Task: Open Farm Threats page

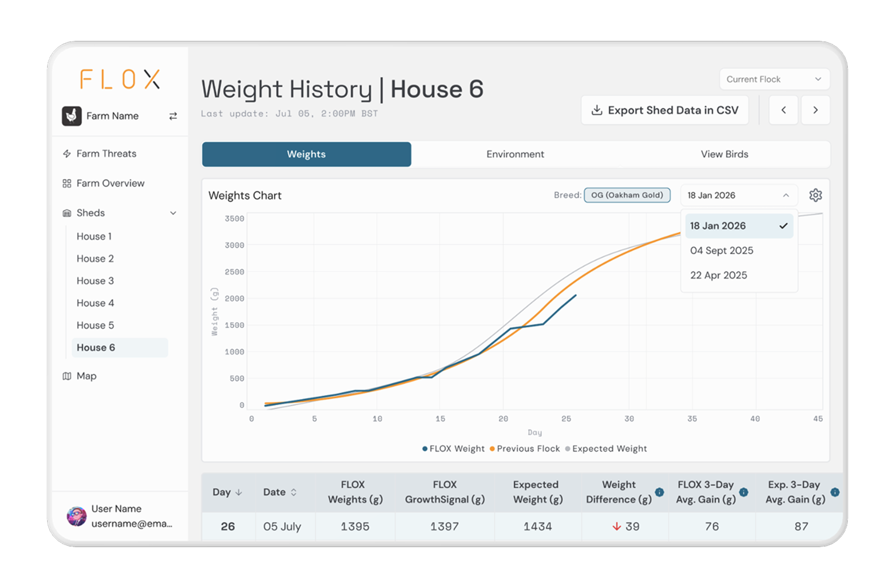Action: [106, 153]
